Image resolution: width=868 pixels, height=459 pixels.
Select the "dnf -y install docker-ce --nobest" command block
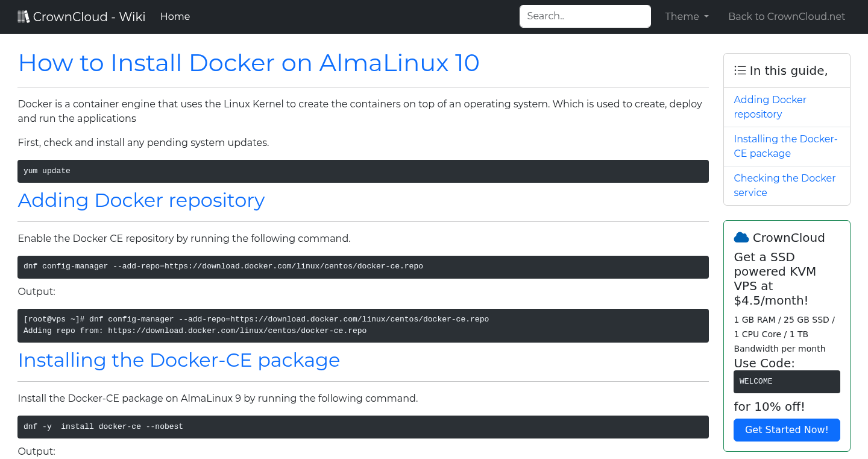363,426
